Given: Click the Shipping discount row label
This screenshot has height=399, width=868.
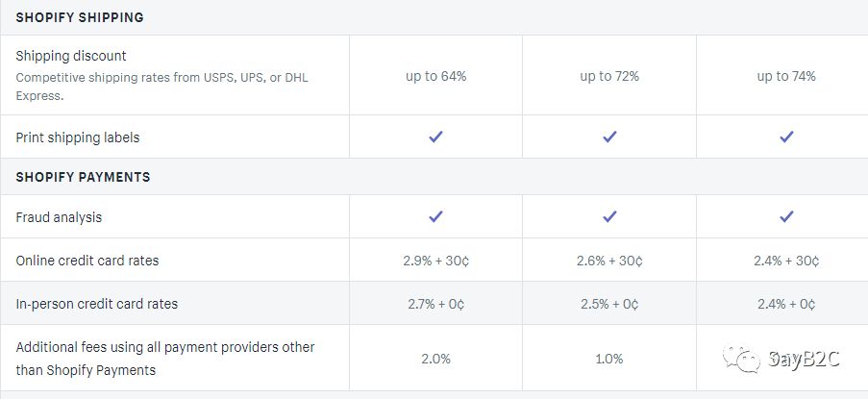Looking at the screenshot, I should pyautogui.click(x=71, y=56).
